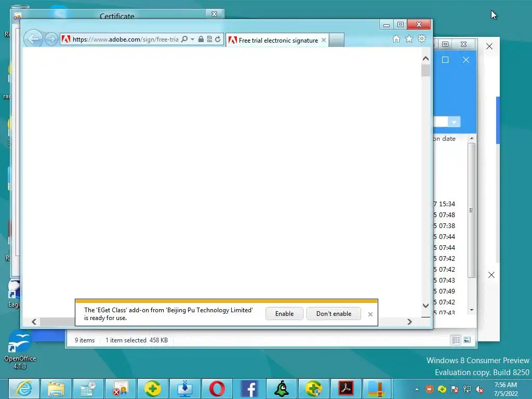Click the search magnifier in the address bar
The image size is (532, 399).
click(184, 39)
